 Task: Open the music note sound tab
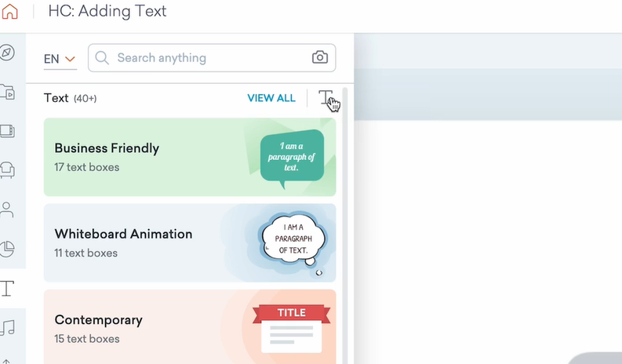click(8, 327)
